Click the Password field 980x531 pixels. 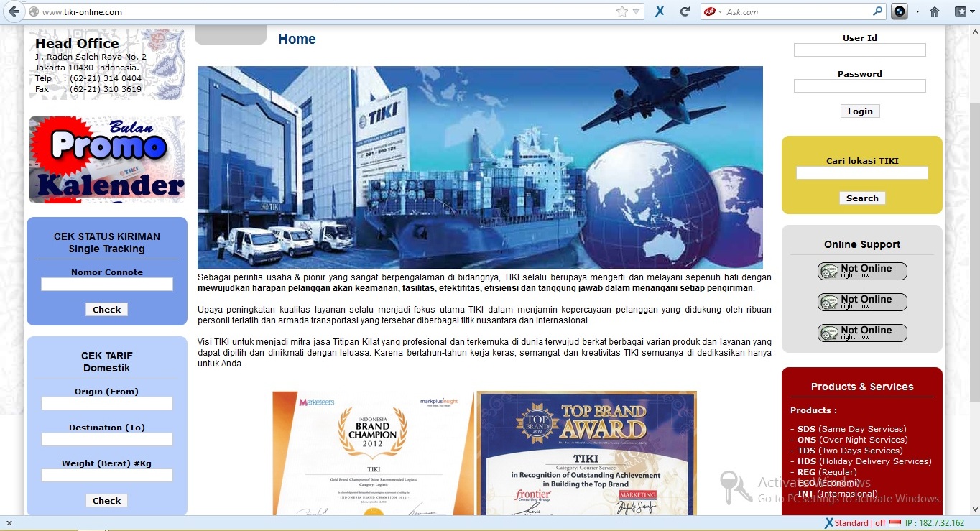coord(860,86)
